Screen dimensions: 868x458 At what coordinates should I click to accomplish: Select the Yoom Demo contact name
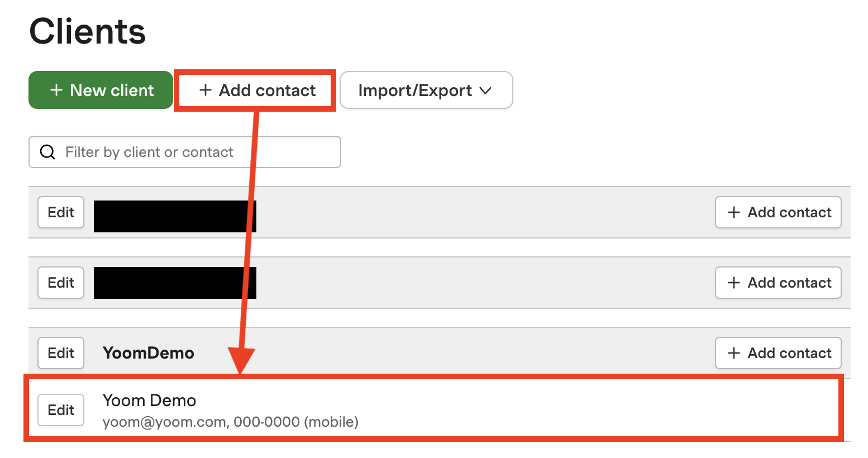(x=149, y=400)
